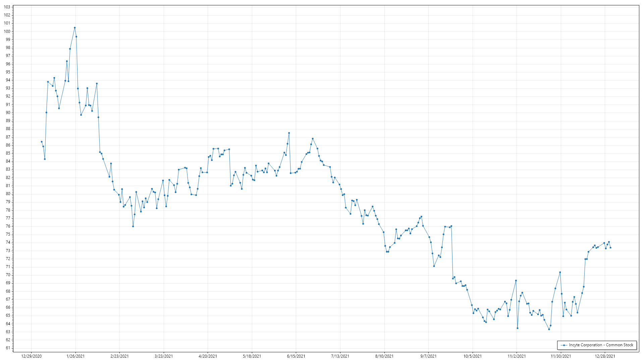Select the 80 y-axis value label

(x=8, y=194)
